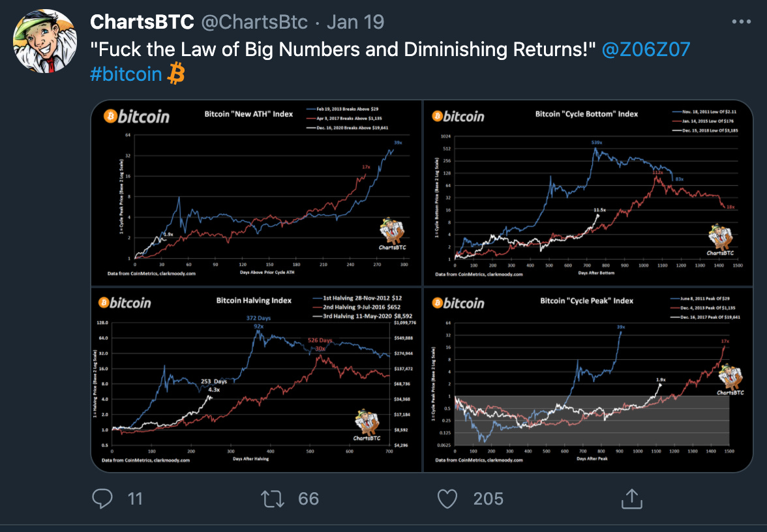The width and height of the screenshot is (767, 532).
Task: Click the like count 205
Action: (488, 499)
